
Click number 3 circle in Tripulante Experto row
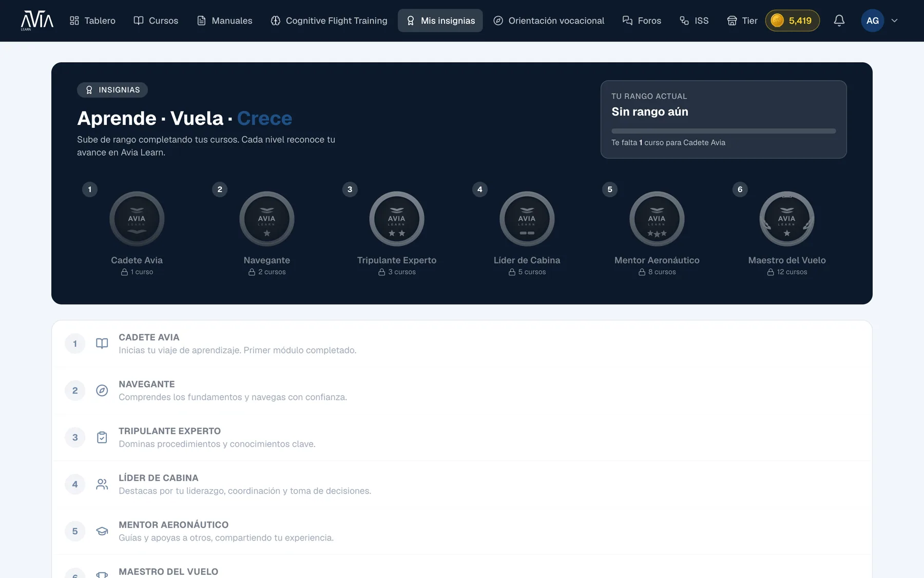[75, 437]
